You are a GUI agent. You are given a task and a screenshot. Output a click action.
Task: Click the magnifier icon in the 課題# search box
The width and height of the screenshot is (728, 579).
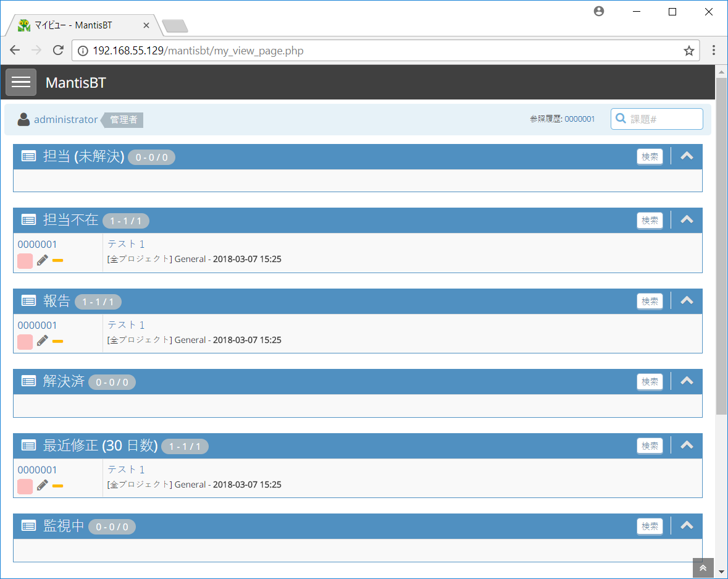pos(621,118)
